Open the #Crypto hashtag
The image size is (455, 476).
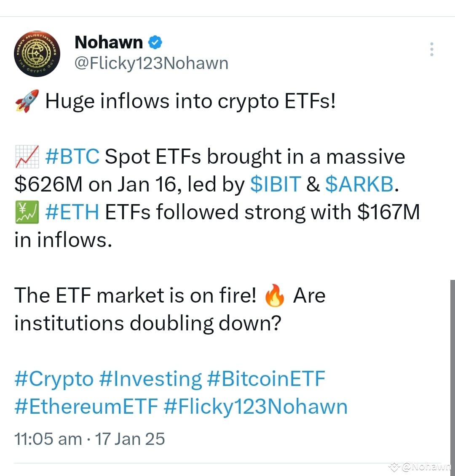(x=54, y=378)
